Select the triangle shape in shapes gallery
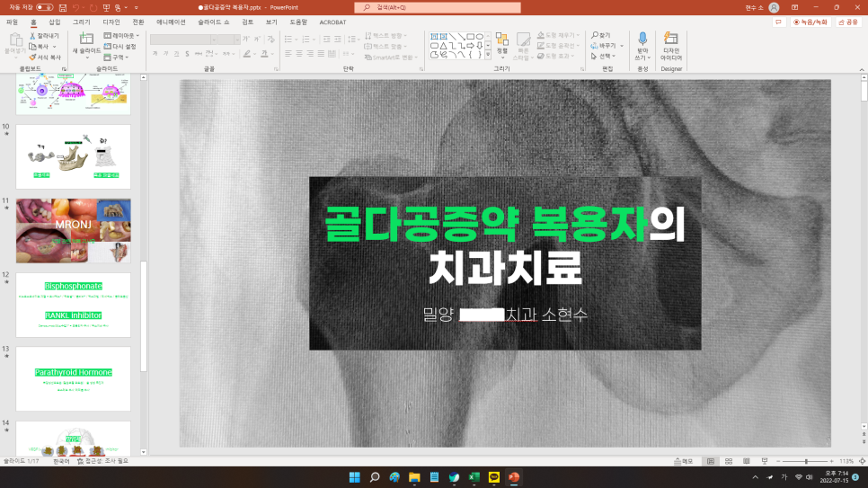The height and width of the screenshot is (488, 868). [x=443, y=46]
